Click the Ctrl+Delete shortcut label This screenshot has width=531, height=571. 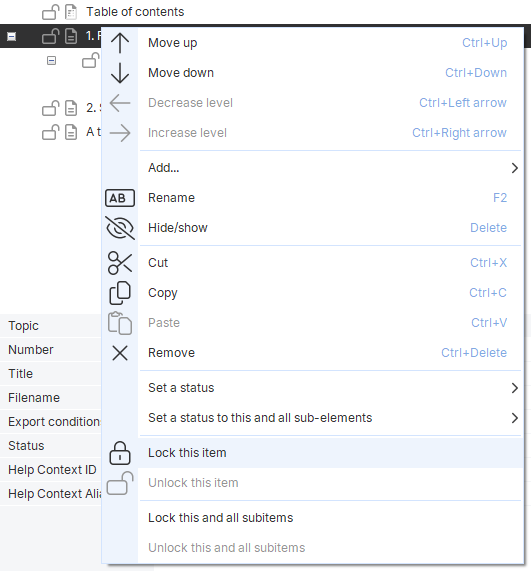click(x=474, y=353)
